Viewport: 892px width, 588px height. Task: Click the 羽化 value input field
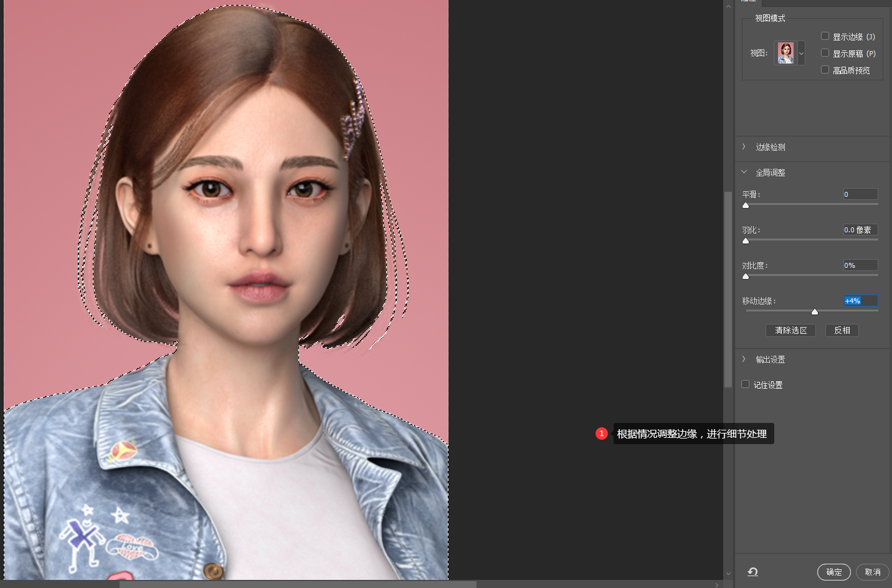tap(860, 230)
